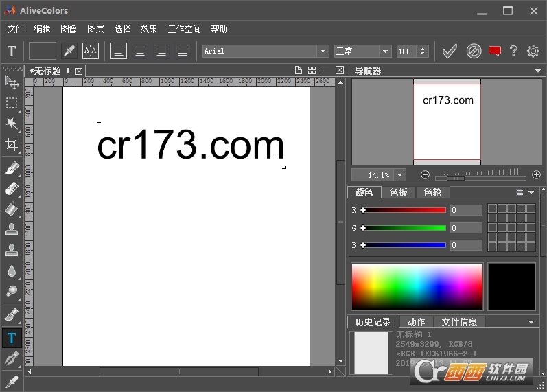The height and width of the screenshot is (392, 547).
Task: Select the rectangular selection tool
Action: (12, 104)
